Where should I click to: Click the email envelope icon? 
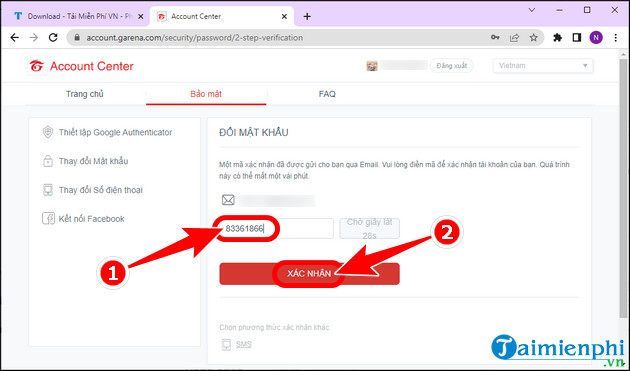(x=228, y=200)
